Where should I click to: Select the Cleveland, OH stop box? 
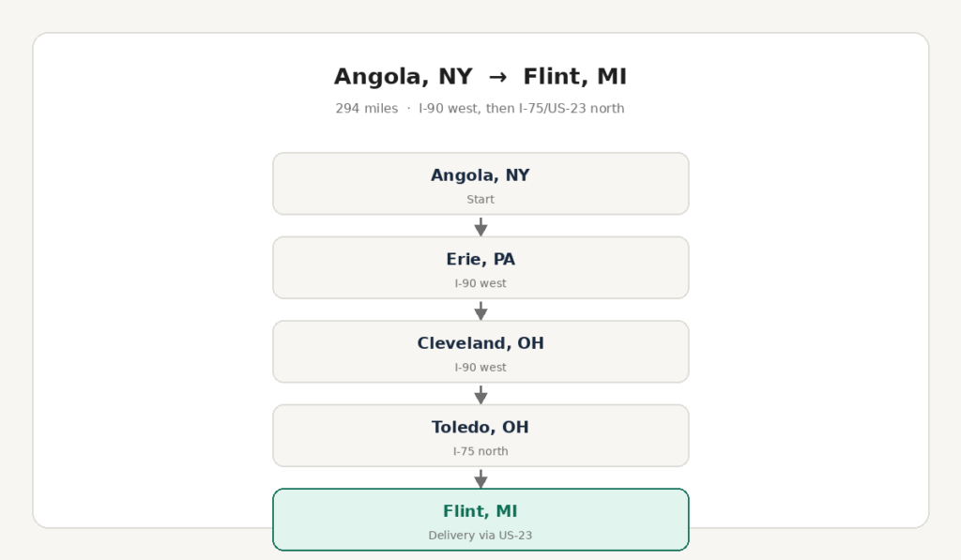[x=480, y=352]
